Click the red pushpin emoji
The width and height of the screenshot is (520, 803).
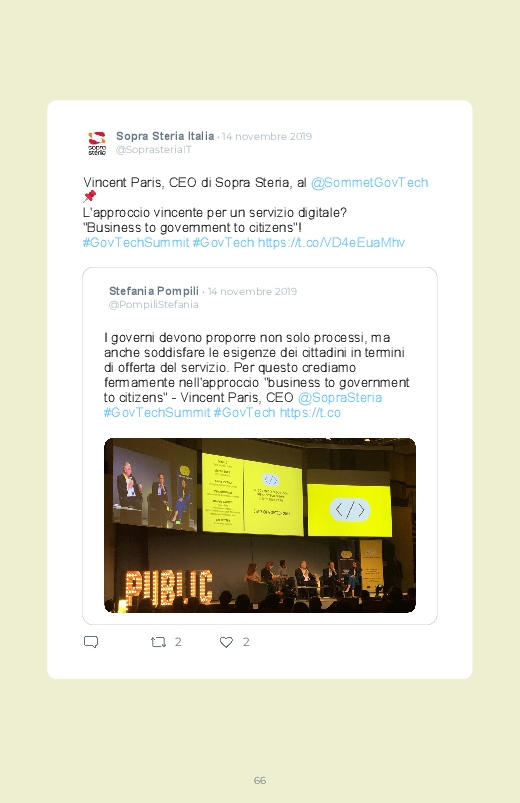coord(90,196)
